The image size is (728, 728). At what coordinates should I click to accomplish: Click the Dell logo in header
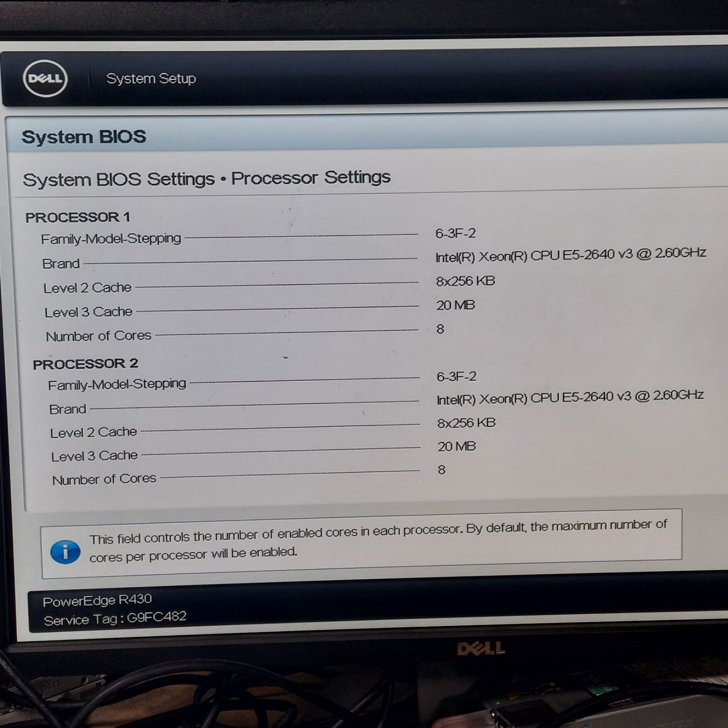tap(45, 78)
